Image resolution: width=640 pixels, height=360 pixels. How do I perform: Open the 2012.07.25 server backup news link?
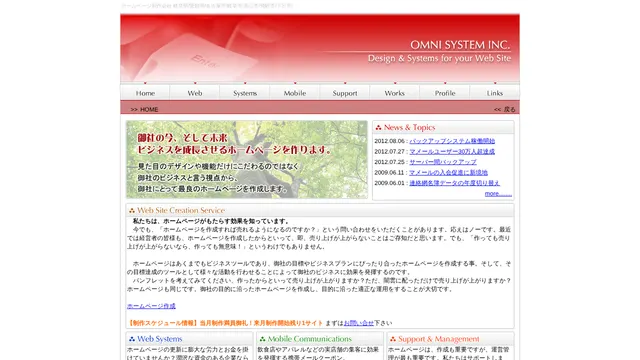443,162
